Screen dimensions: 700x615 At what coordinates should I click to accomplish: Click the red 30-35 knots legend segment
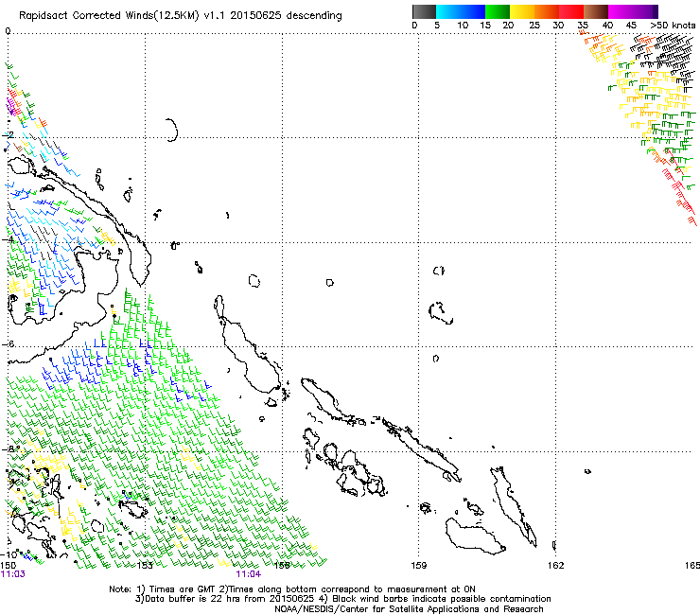pyautogui.click(x=571, y=11)
